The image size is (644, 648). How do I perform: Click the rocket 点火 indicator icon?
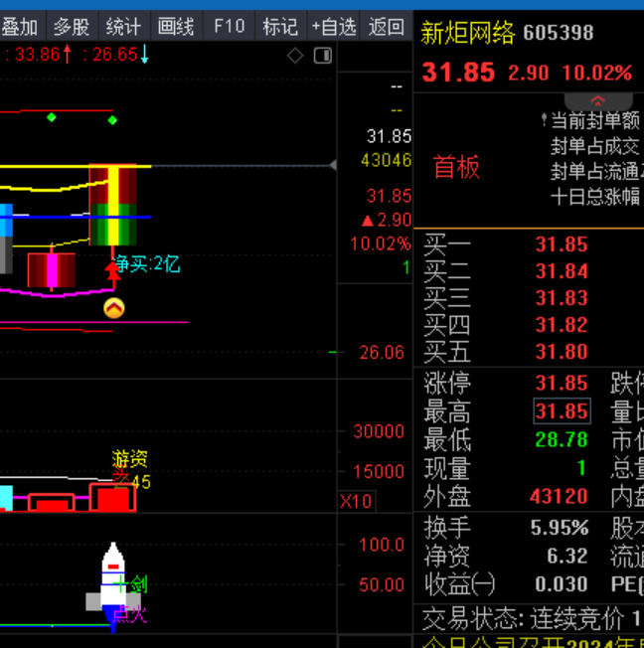[x=113, y=586]
